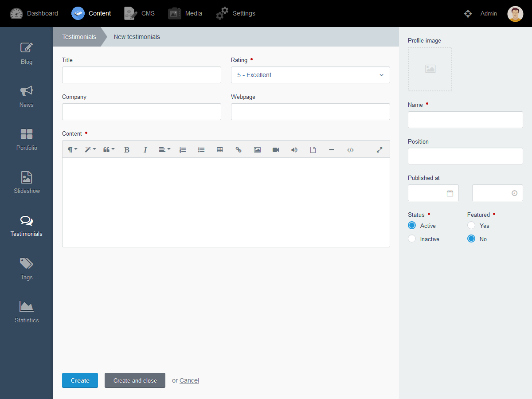The width and height of the screenshot is (532, 399).
Task: Set Featured to No
Action: [x=471, y=239]
